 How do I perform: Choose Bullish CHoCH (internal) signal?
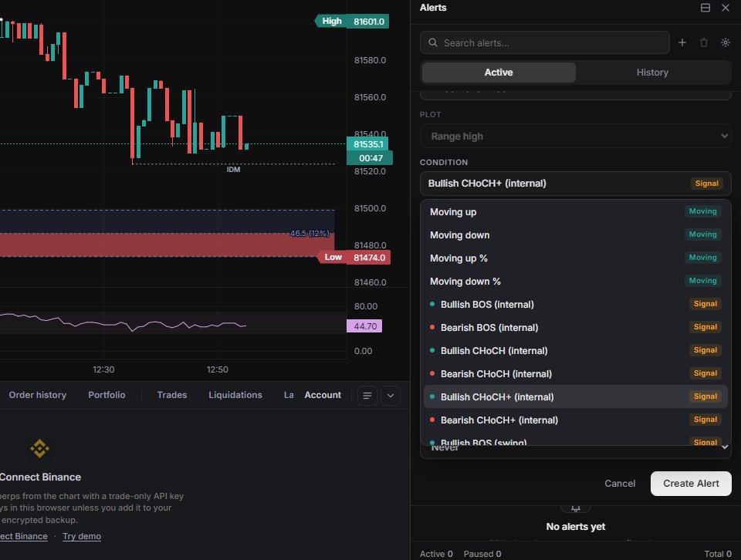tap(576, 351)
